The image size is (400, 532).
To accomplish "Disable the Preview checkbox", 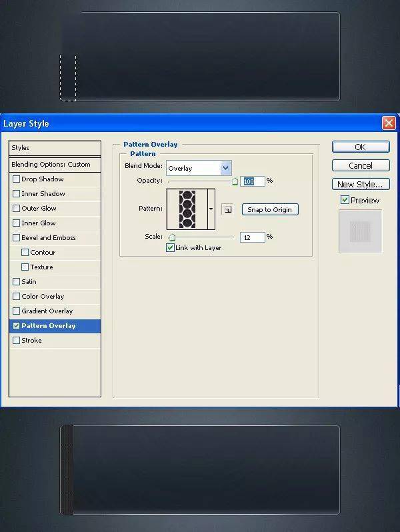I will [345, 200].
